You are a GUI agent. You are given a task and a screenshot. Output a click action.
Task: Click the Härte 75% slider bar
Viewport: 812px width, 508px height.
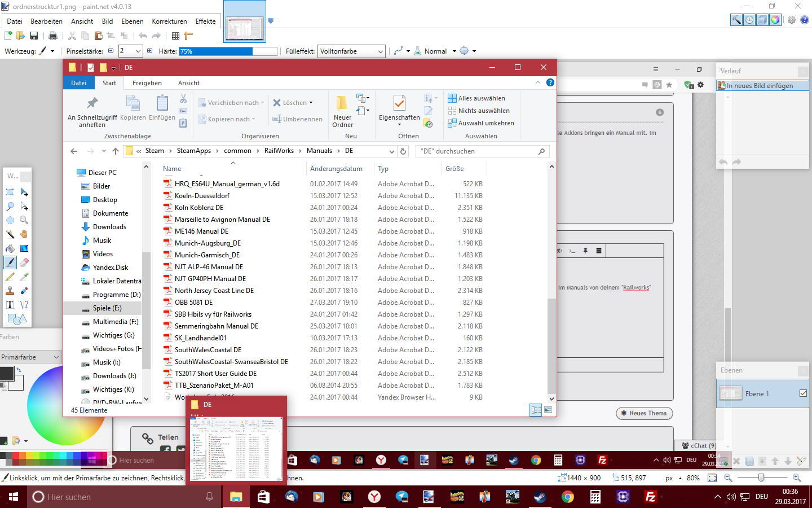[228, 51]
